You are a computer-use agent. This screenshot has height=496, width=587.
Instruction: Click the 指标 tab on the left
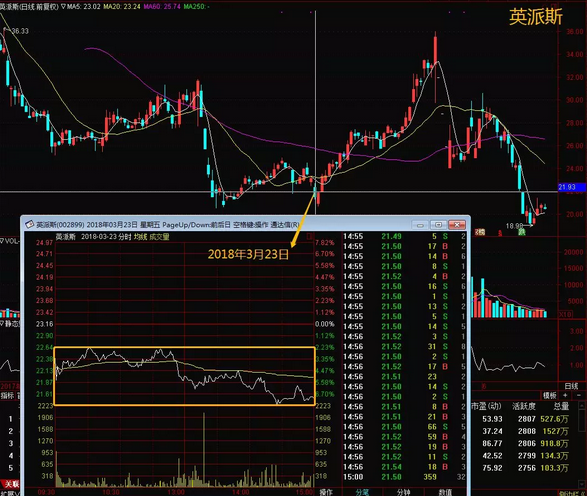[x=7, y=396]
